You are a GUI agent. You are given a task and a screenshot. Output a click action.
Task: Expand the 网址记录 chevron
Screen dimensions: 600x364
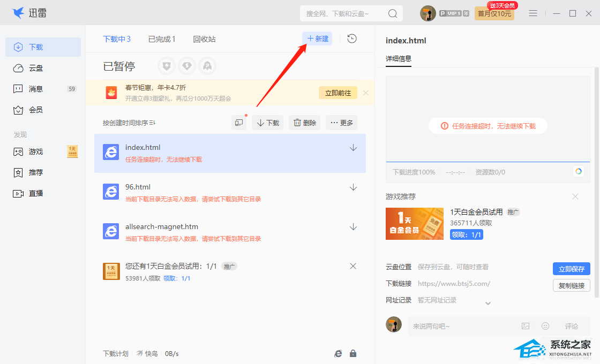[488, 304]
